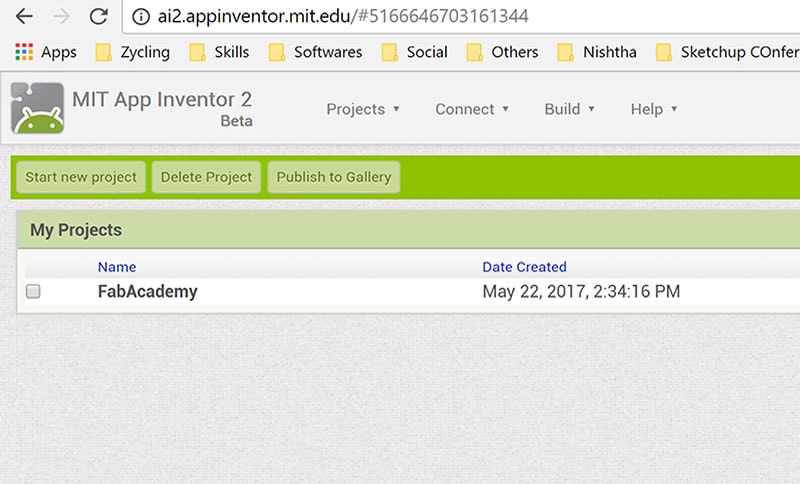Tick the FabAcademy project checkbox
Image resolution: width=800 pixels, height=484 pixels.
(33, 291)
